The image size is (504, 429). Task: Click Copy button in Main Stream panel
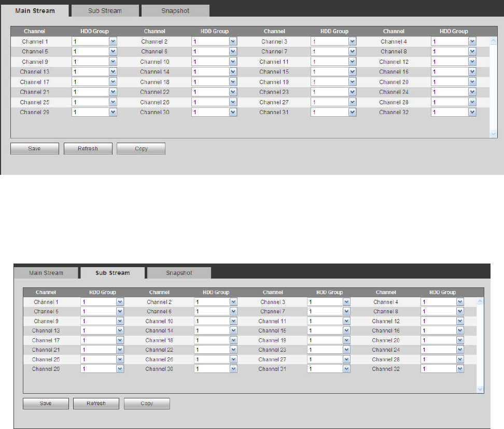coord(141,148)
